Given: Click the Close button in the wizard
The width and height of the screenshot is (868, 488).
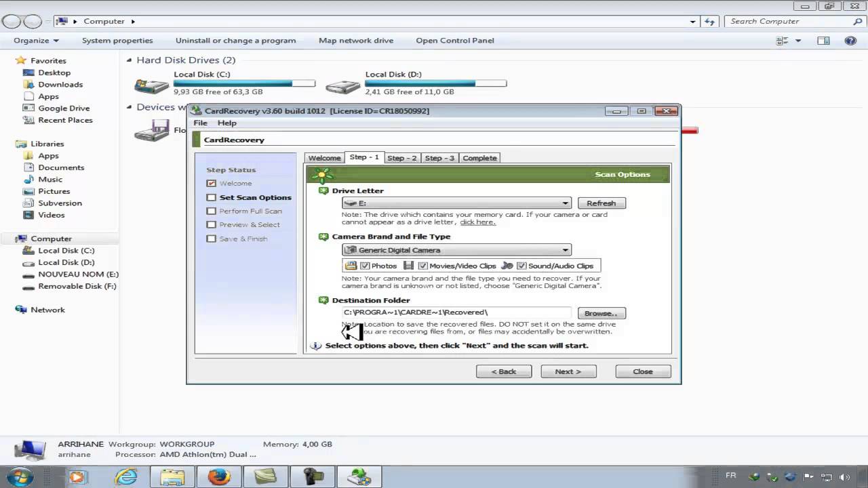Looking at the screenshot, I should tap(643, 371).
